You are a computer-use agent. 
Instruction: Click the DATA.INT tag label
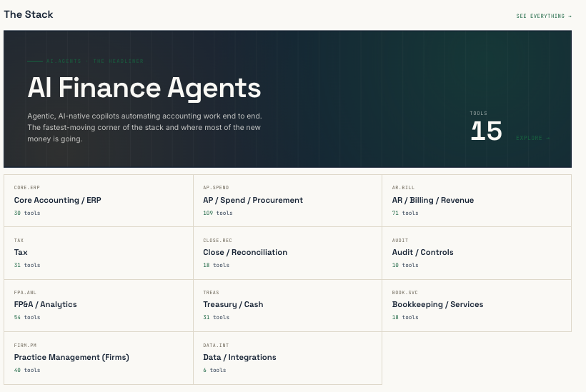216,346
